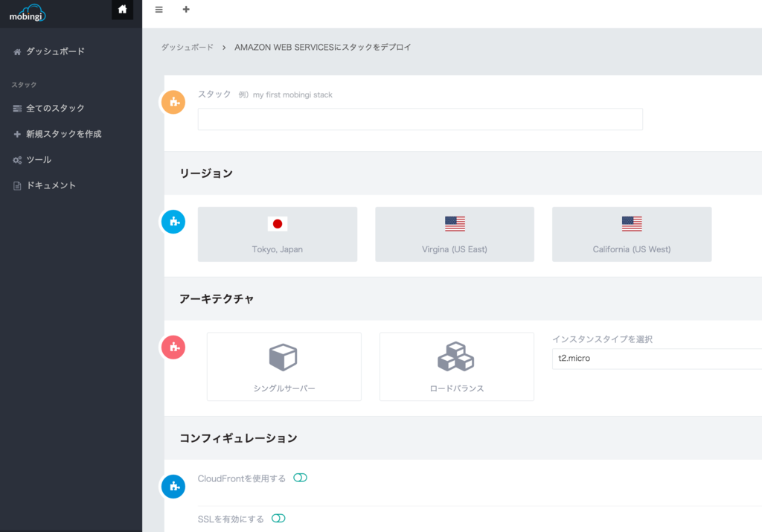Click the light-blue puzzle icon by regions
This screenshot has width=762, height=532.
(x=173, y=222)
